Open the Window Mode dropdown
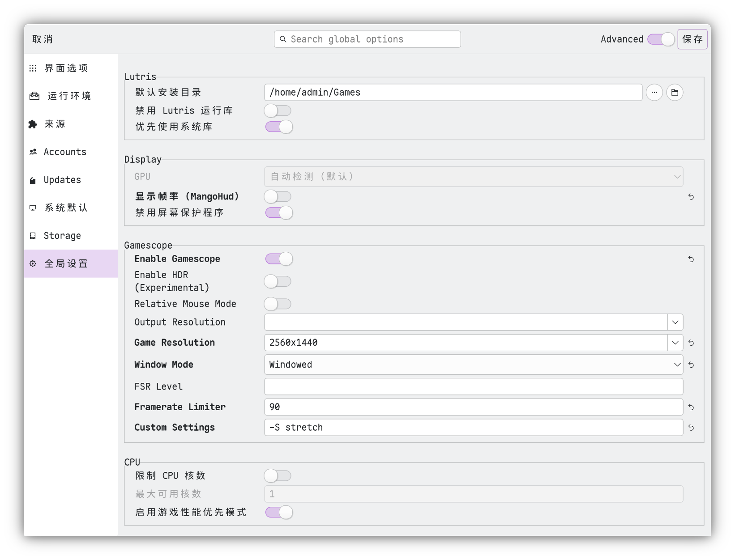 pyautogui.click(x=473, y=365)
